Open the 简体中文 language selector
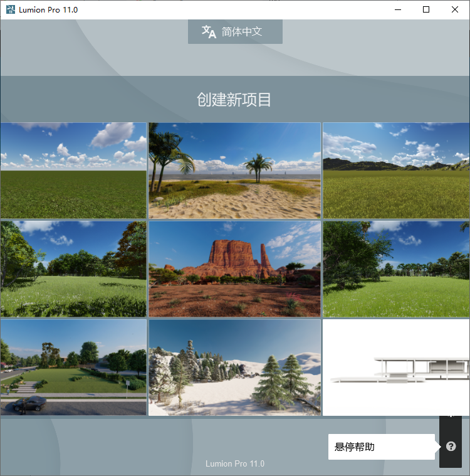 pyautogui.click(x=235, y=31)
